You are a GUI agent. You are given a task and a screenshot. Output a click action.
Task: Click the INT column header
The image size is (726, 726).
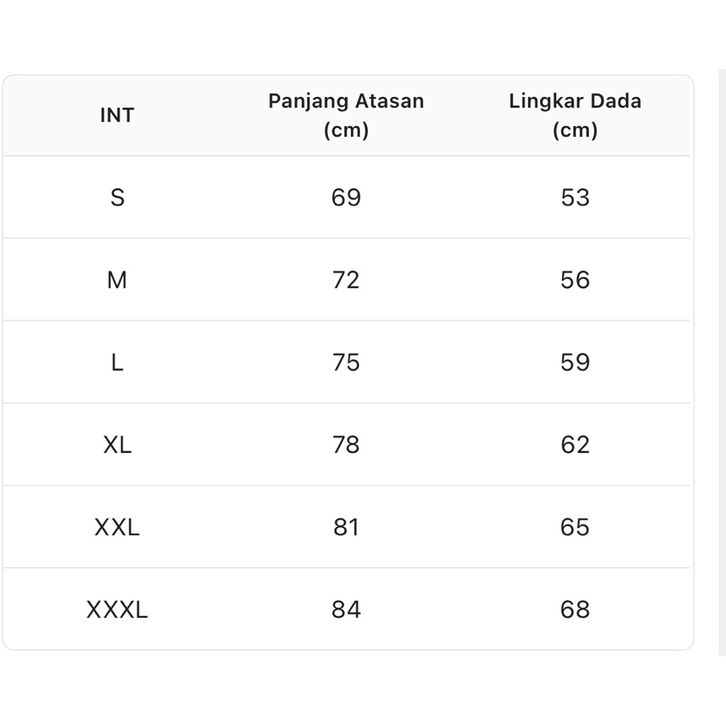tap(117, 115)
